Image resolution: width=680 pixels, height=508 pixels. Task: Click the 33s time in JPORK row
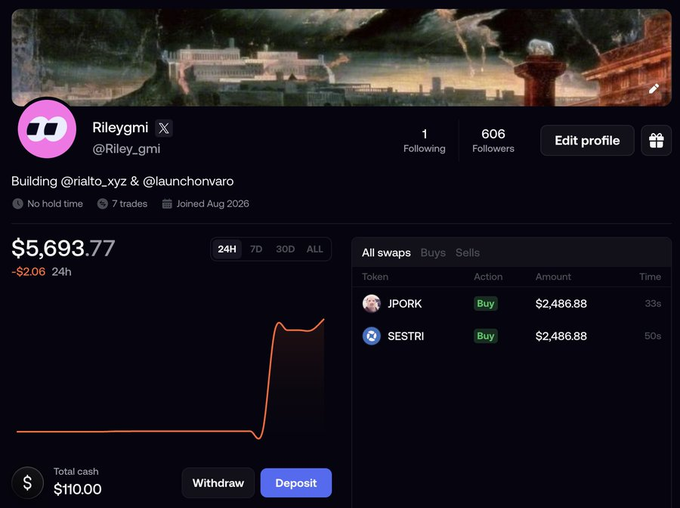653,304
